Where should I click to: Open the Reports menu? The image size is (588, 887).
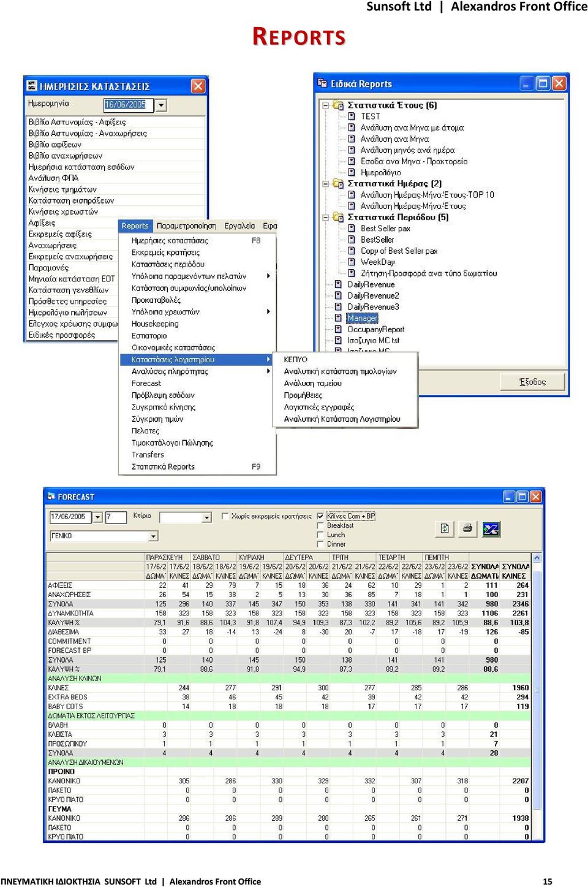[135, 226]
